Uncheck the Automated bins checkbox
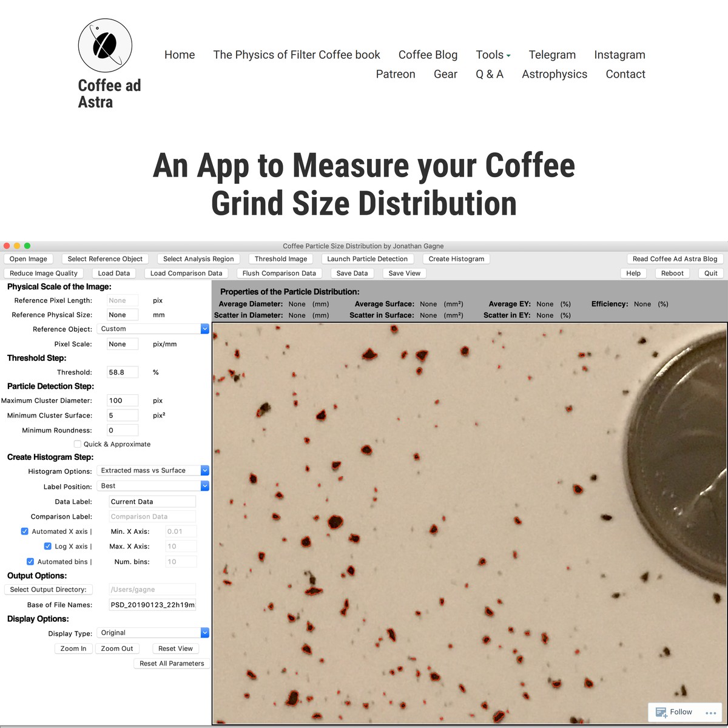 tap(30, 561)
